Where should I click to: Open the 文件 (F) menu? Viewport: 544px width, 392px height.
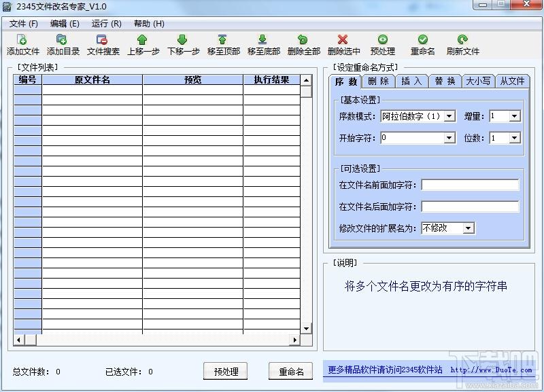pyautogui.click(x=24, y=24)
